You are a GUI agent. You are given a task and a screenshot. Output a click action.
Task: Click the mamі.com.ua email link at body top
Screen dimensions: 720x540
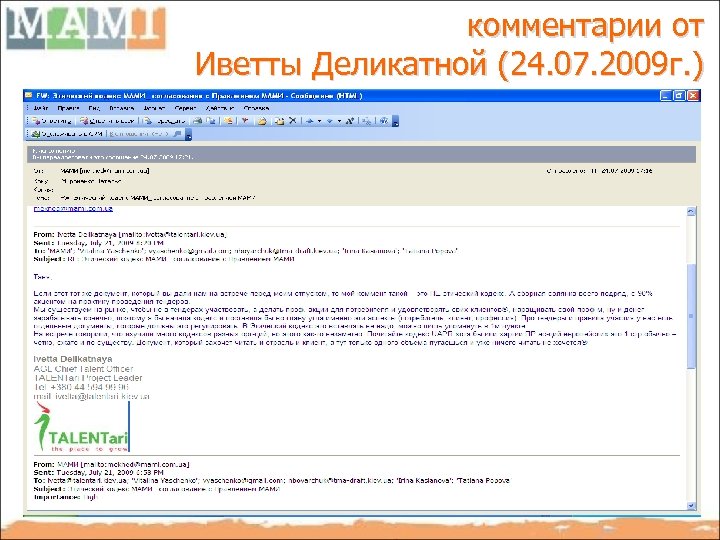[73, 209]
